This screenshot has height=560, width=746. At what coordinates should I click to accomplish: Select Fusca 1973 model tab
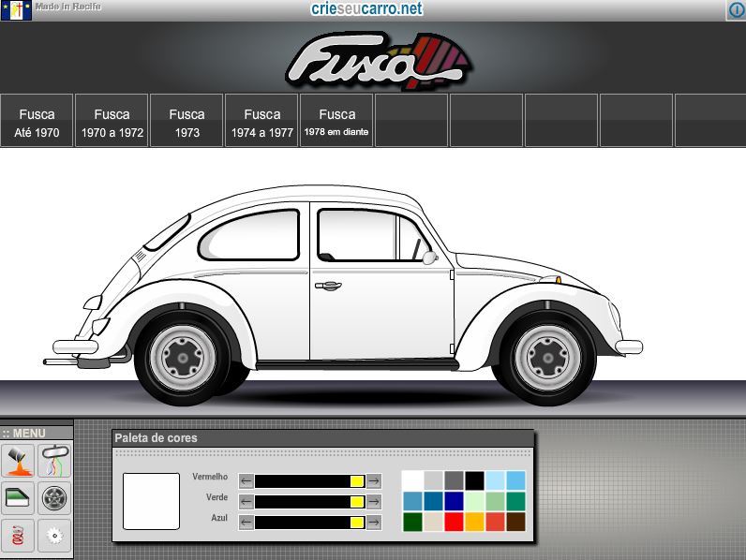(186, 121)
